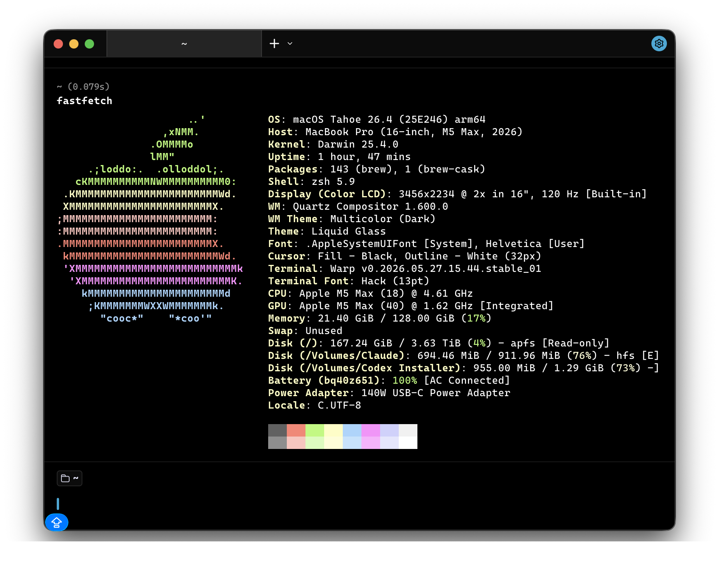719x588 pixels.
Task: Click the fastfetch command text
Action: pyautogui.click(x=84, y=101)
